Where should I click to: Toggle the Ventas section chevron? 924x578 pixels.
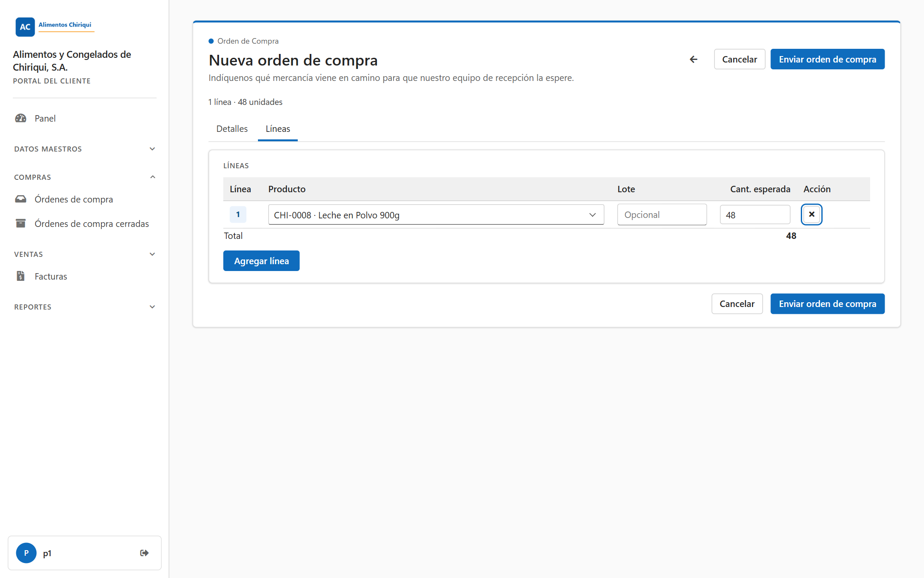tap(152, 254)
